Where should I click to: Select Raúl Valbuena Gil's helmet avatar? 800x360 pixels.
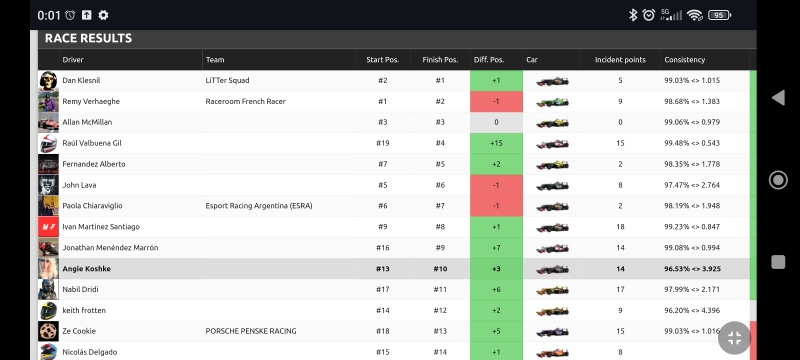tap(48, 143)
